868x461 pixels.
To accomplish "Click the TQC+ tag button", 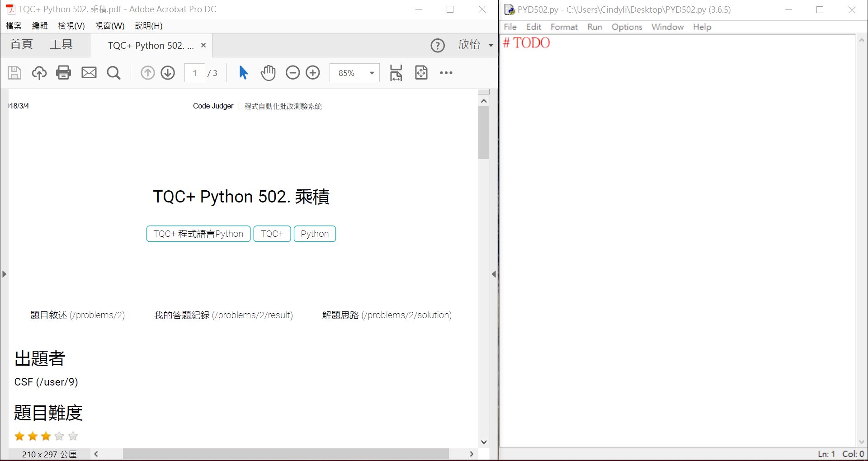I will click(272, 234).
